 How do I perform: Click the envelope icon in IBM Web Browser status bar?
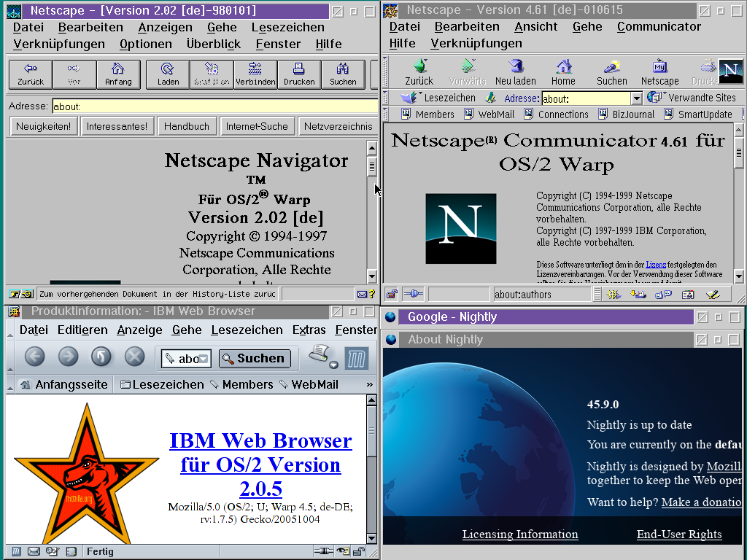click(34, 551)
